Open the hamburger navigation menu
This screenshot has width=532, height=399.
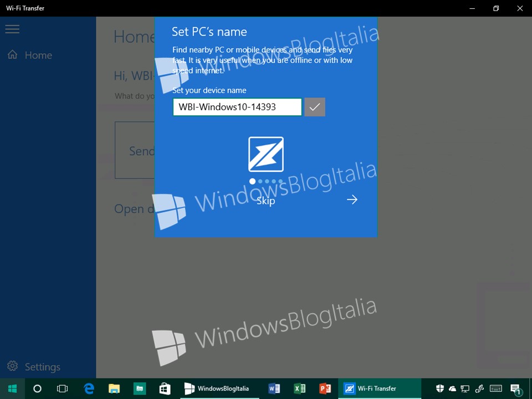pyautogui.click(x=12, y=29)
